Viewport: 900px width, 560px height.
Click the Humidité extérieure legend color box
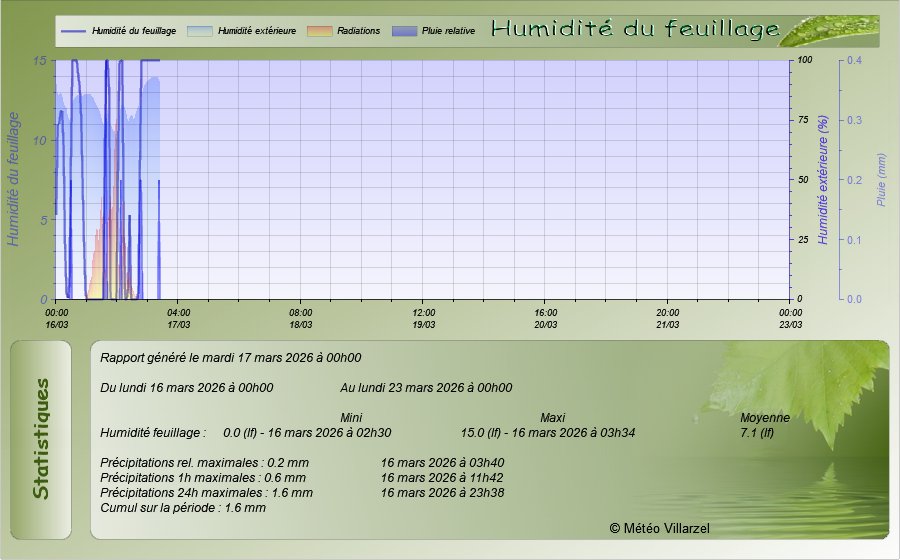pos(200,31)
